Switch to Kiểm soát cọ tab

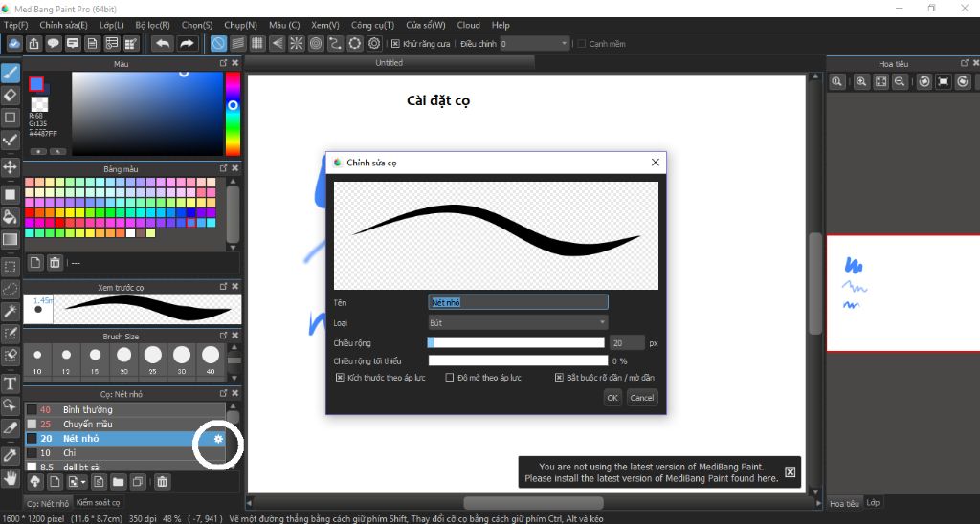(99, 502)
